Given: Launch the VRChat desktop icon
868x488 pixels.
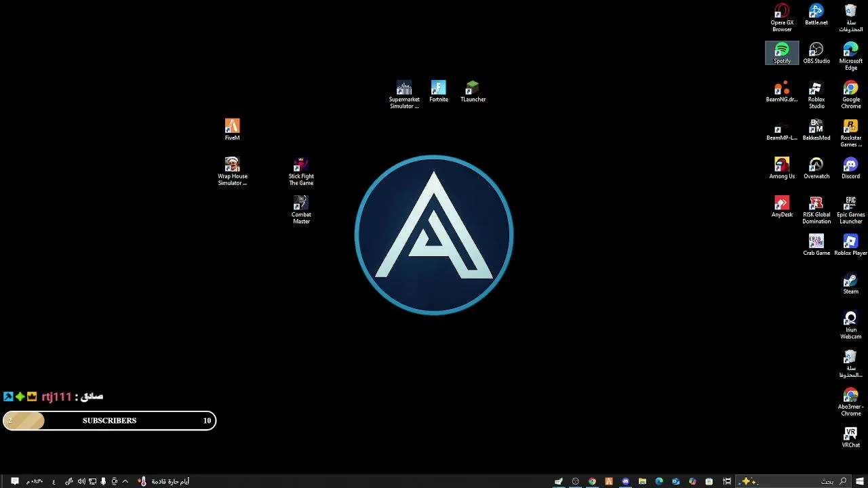Looking at the screenshot, I should click(851, 437).
